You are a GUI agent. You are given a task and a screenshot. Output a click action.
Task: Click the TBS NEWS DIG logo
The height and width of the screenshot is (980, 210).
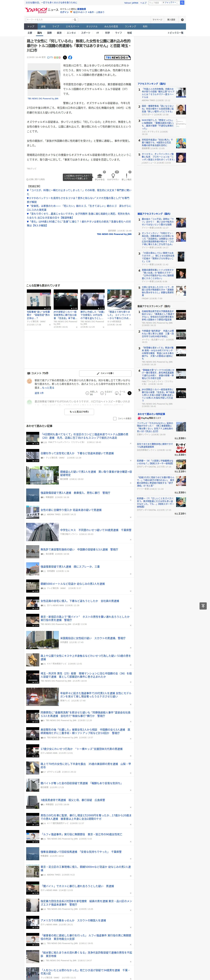pos(117,57)
